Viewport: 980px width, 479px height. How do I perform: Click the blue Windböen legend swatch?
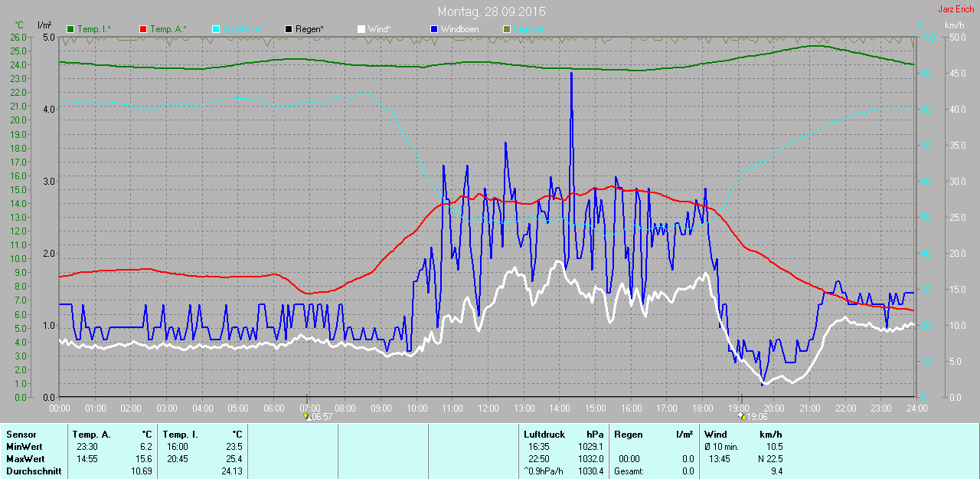tap(434, 29)
